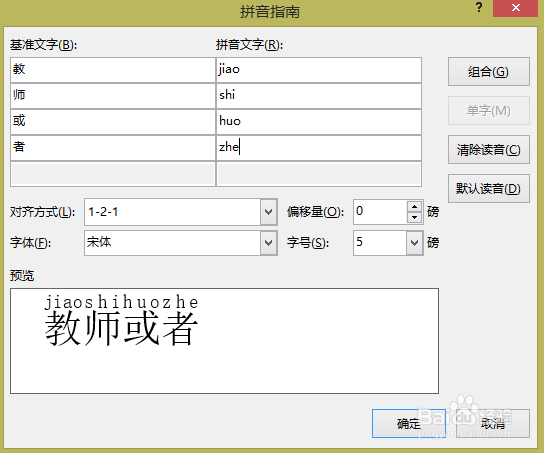Open the 字体 dropdown arrow
This screenshot has height=453, width=544.
point(269,242)
